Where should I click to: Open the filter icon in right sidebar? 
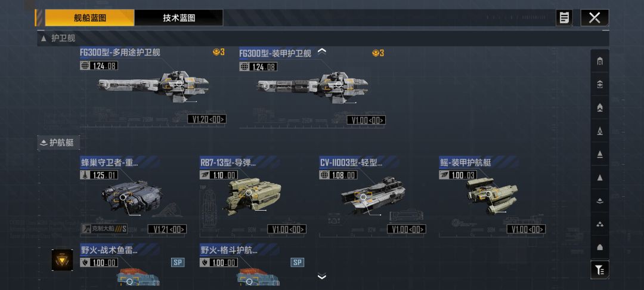[x=600, y=270]
